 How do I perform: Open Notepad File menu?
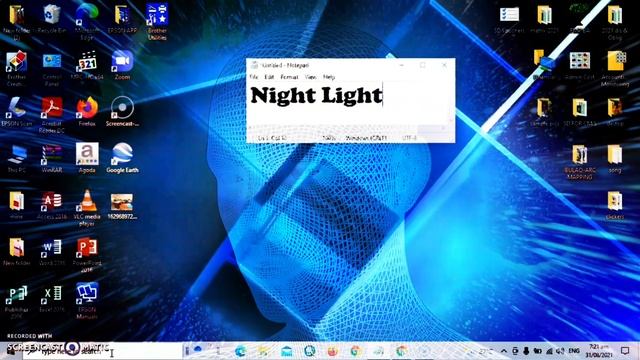(254, 77)
